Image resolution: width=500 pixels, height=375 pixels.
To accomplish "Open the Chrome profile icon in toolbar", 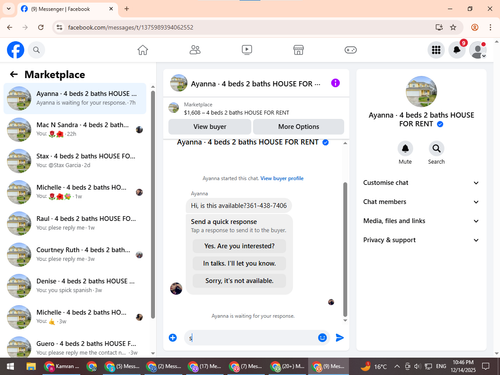I will click(475, 27).
